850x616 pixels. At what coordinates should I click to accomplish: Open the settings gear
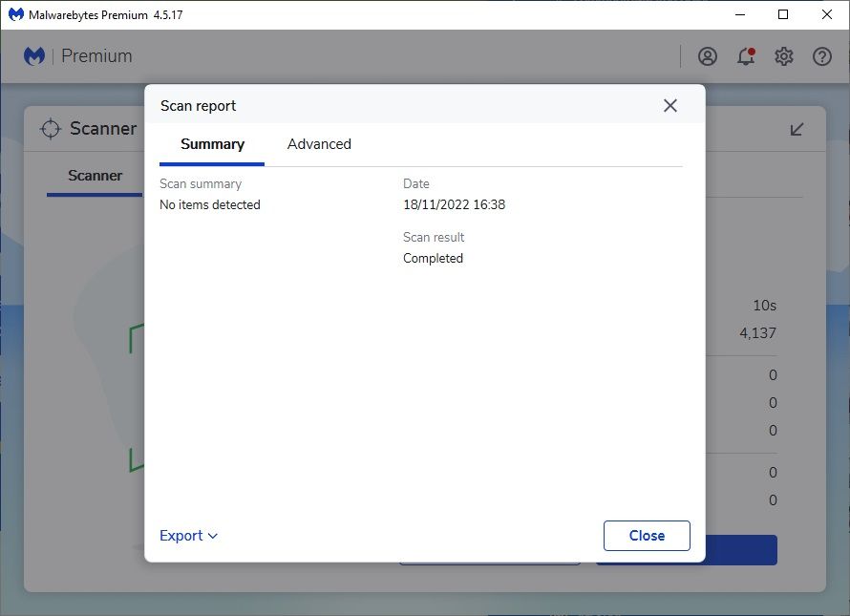coord(784,56)
